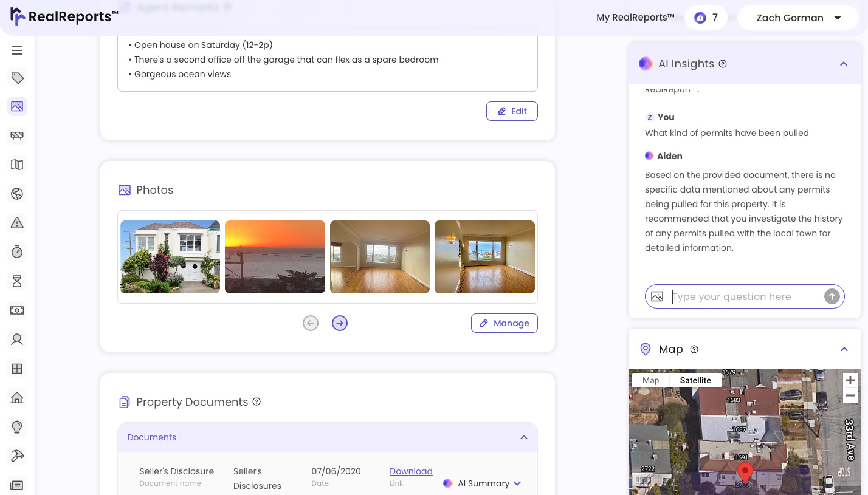Click 'What kind of permits have been pulled' message
868x495 pixels.
pyautogui.click(x=727, y=133)
